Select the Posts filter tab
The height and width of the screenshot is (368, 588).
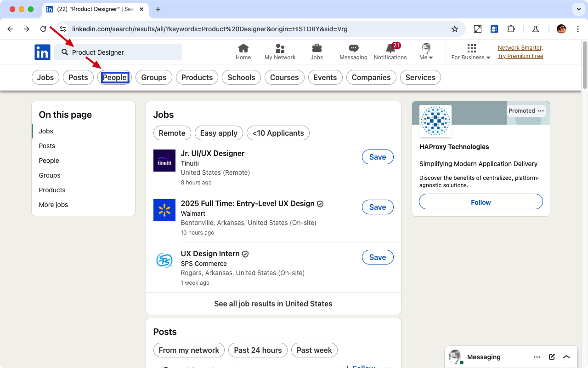click(x=78, y=77)
